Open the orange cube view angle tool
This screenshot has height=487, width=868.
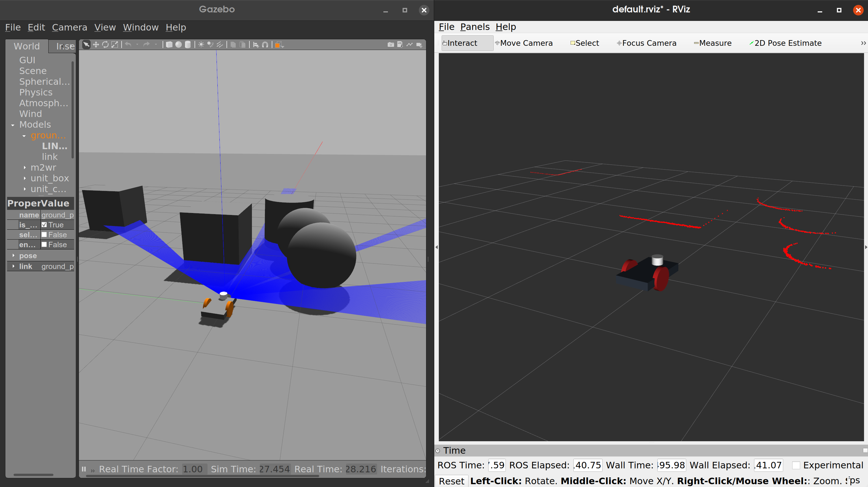pyautogui.click(x=279, y=44)
